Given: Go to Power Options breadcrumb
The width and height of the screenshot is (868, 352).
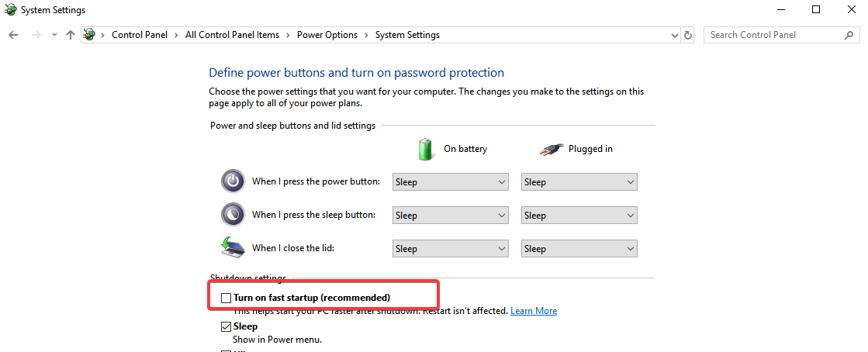Looking at the screenshot, I should 327,35.
